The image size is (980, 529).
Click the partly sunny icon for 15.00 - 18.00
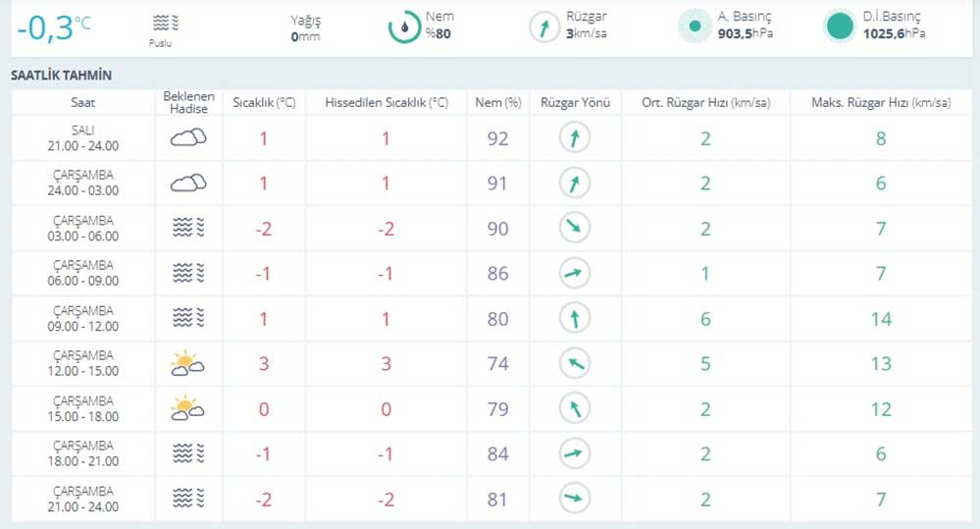point(187,409)
